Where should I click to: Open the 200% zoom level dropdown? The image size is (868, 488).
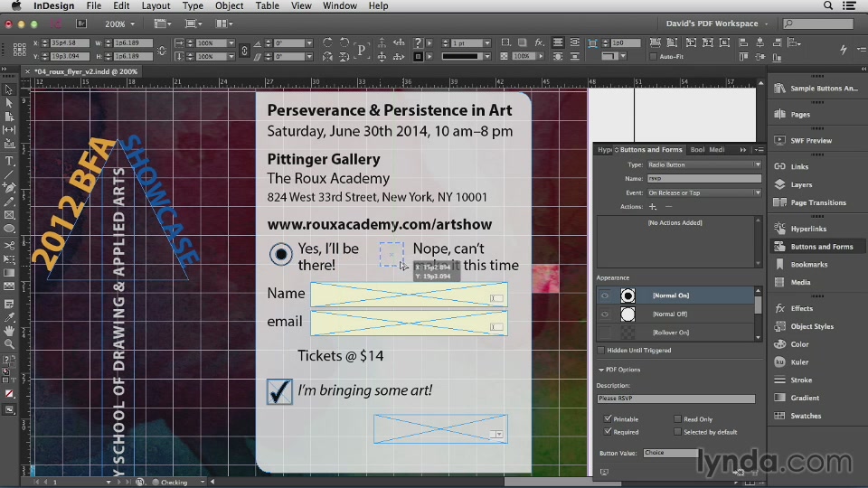click(x=132, y=23)
